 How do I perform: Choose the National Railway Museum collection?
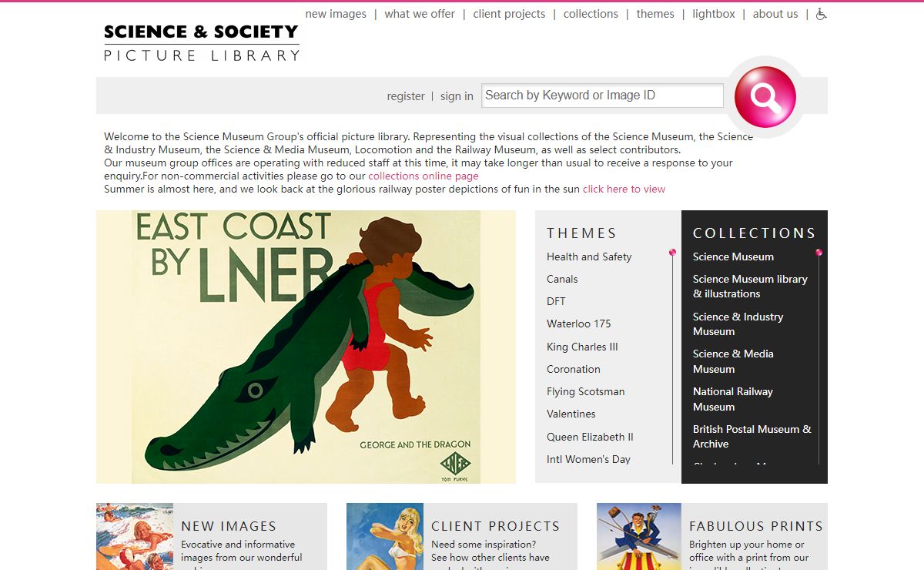pyautogui.click(x=733, y=399)
